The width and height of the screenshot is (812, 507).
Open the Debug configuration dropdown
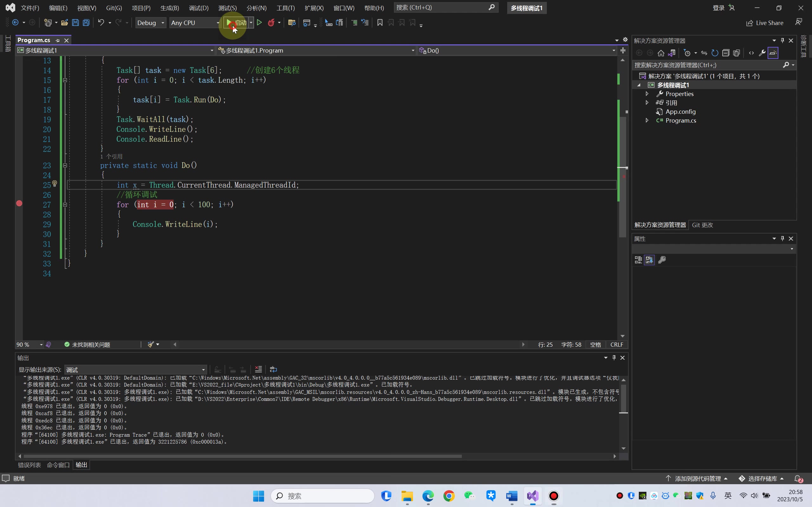pyautogui.click(x=150, y=23)
